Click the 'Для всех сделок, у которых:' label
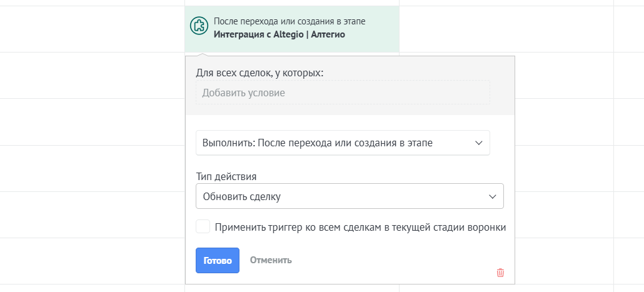 click(x=260, y=73)
